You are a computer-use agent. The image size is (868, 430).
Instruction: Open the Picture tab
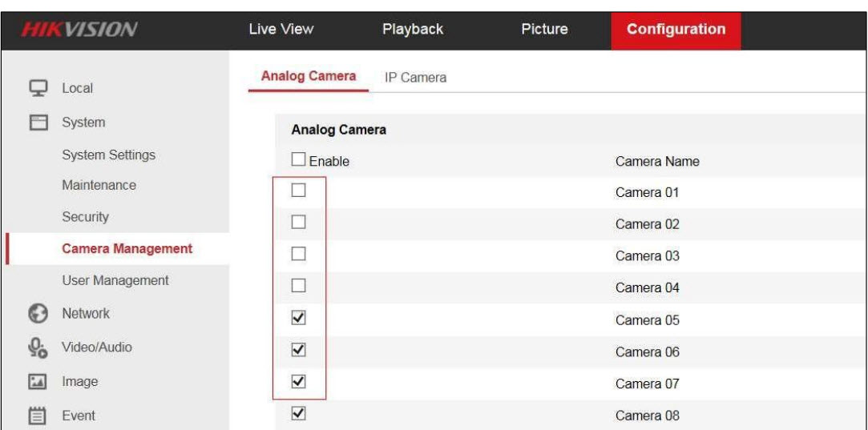click(544, 30)
